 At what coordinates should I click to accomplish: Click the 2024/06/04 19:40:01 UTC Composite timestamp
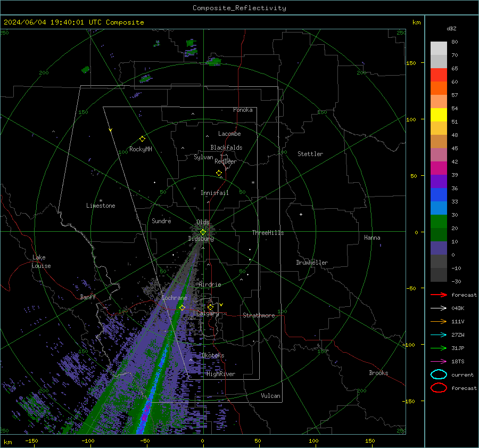pos(73,22)
